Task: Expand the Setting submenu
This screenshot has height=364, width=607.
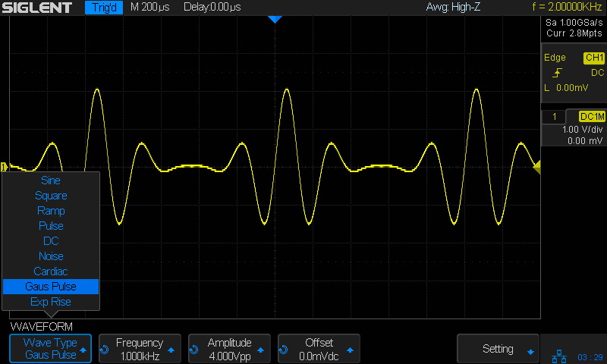Action: [498, 349]
